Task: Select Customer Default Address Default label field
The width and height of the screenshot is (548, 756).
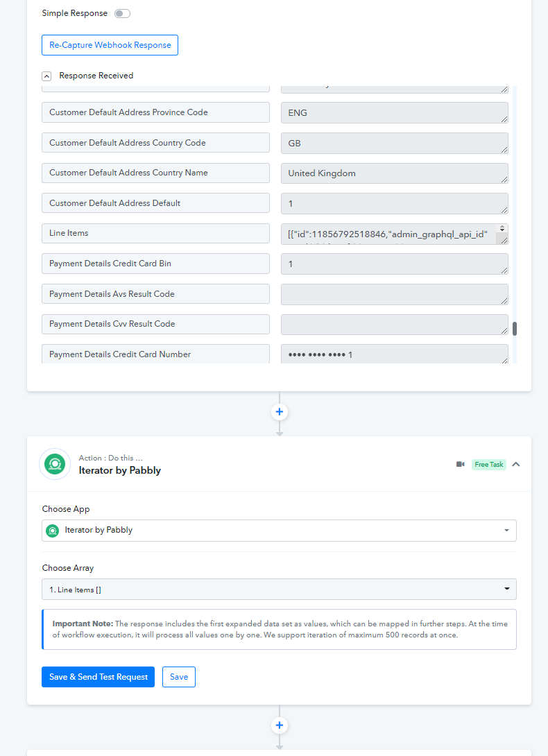Action: [155, 203]
